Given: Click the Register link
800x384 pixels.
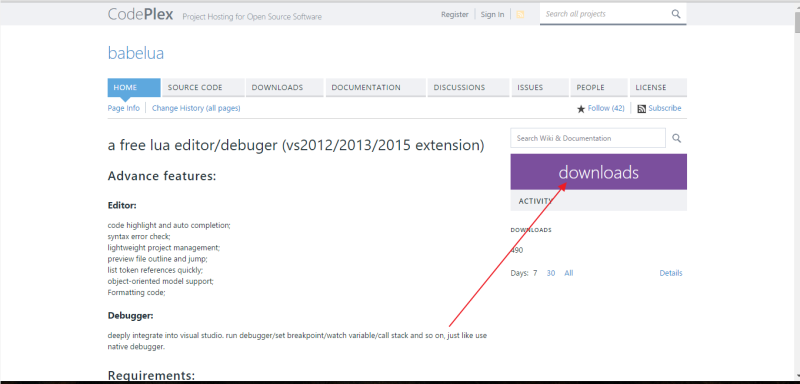Looking at the screenshot, I should pos(455,14).
